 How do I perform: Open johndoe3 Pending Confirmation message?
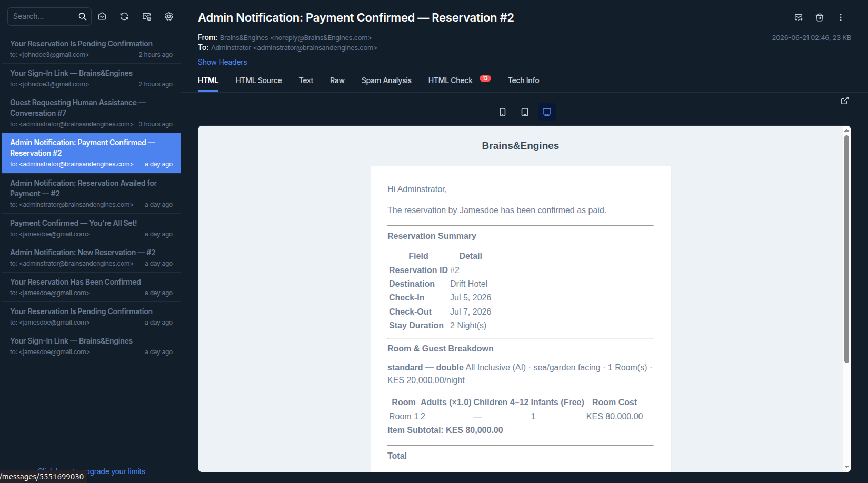[92, 49]
